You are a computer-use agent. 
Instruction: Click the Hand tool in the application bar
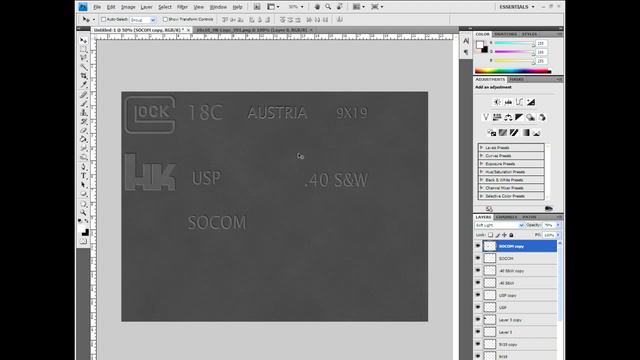(x=317, y=7)
